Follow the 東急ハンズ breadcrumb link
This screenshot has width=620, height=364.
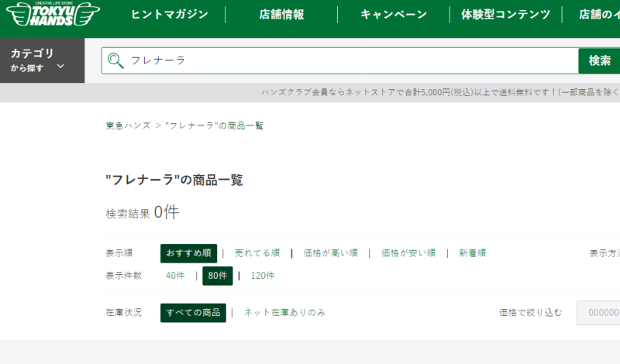point(128,125)
